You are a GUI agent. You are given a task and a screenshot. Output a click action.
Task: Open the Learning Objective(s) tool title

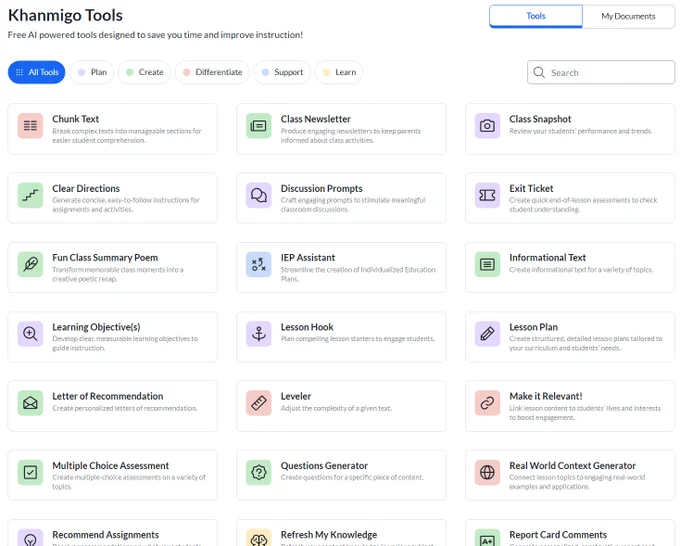tap(96, 327)
